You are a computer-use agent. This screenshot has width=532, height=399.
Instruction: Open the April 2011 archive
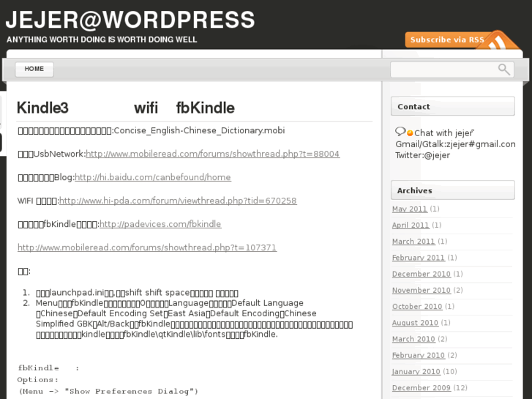point(411,225)
